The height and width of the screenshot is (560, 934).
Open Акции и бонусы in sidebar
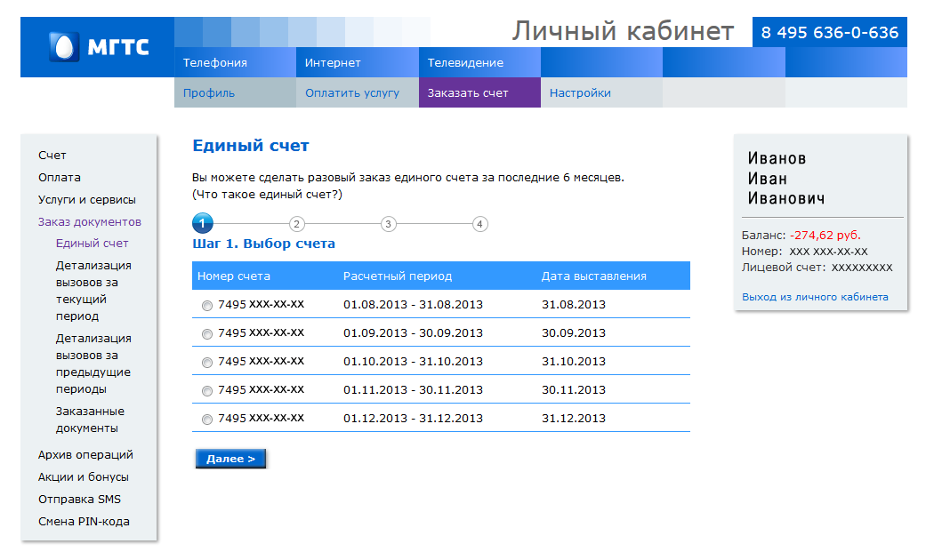(x=84, y=477)
